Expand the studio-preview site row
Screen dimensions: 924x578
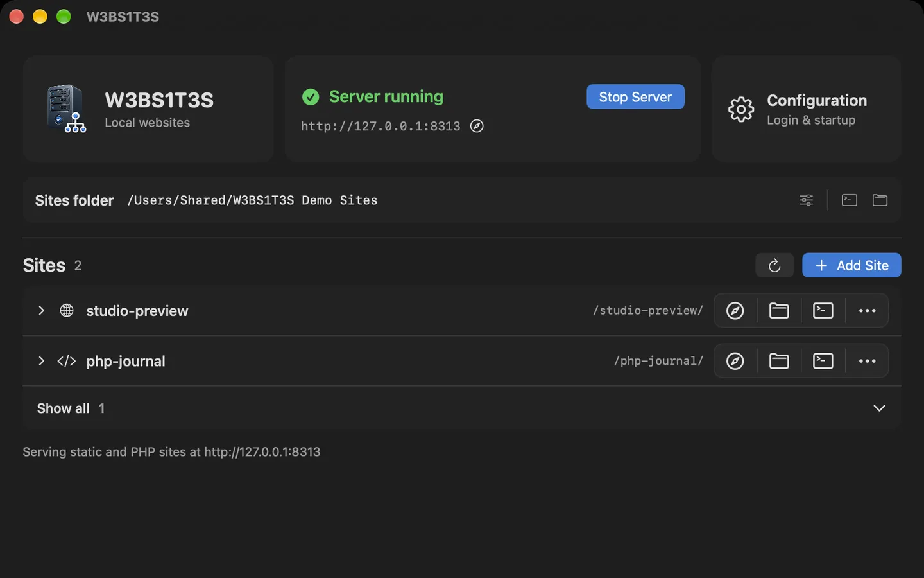pos(41,310)
